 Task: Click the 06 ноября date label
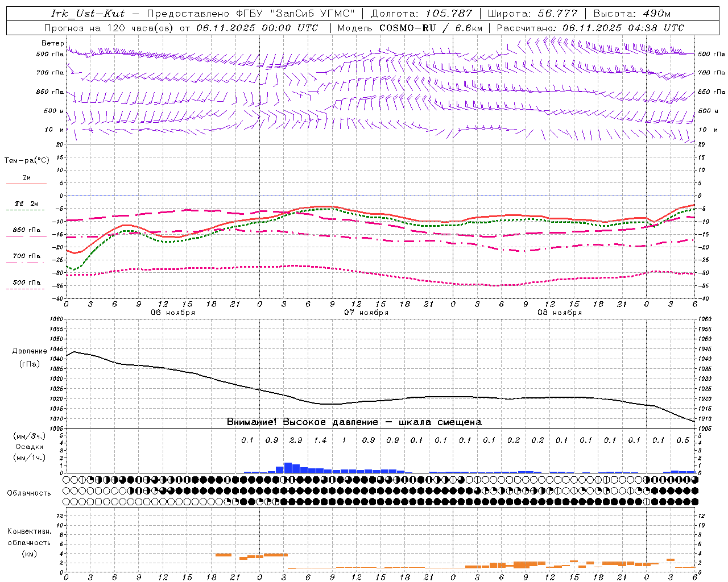click(x=173, y=313)
